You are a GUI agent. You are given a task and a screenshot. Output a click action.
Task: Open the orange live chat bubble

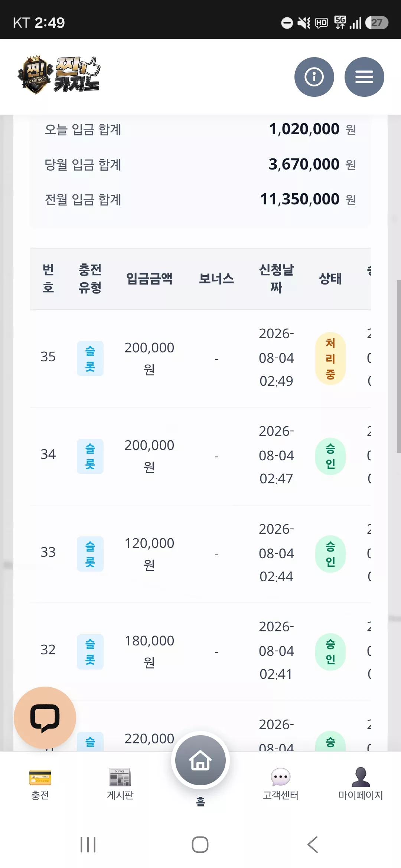(45, 718)
